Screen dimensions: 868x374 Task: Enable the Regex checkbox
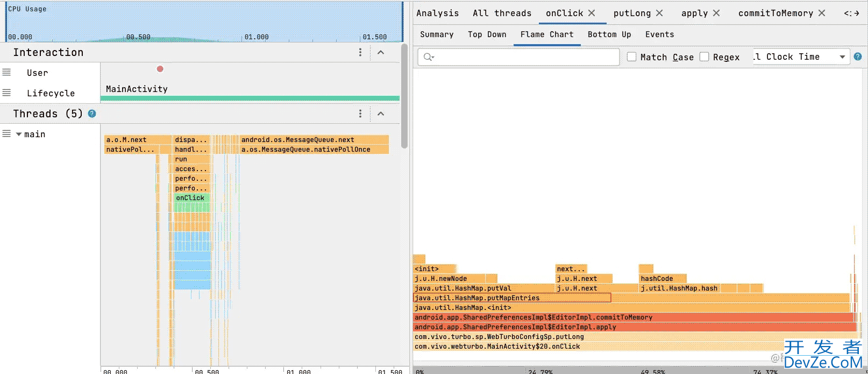[704, 57]
